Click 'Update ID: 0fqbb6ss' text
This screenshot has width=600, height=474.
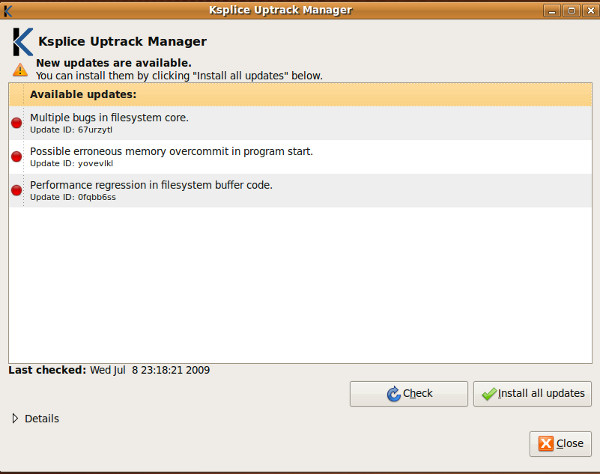click(73, 197)
